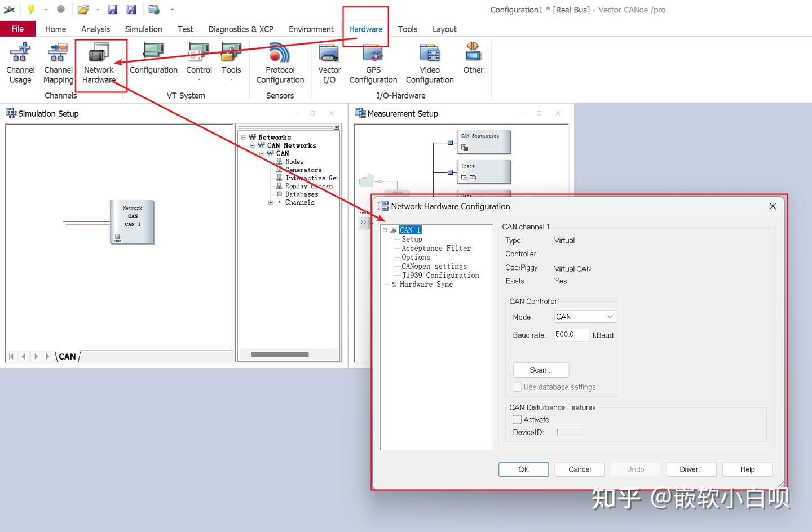The height and width of the screenshot is (532, 812).
Task: Click OK in Network Hardware Configuration
Action: 523,469
